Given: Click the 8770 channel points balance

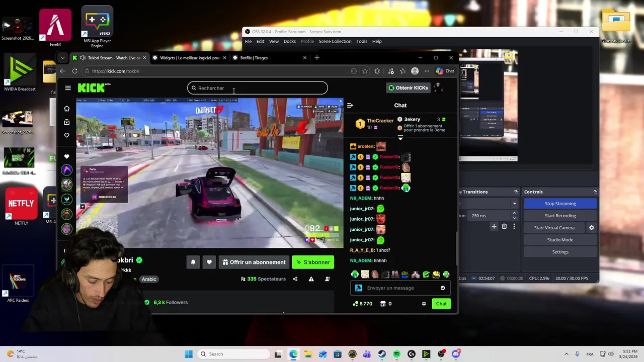Looking at the screenshot, I should pyautogui.click(x=362, y=304).
